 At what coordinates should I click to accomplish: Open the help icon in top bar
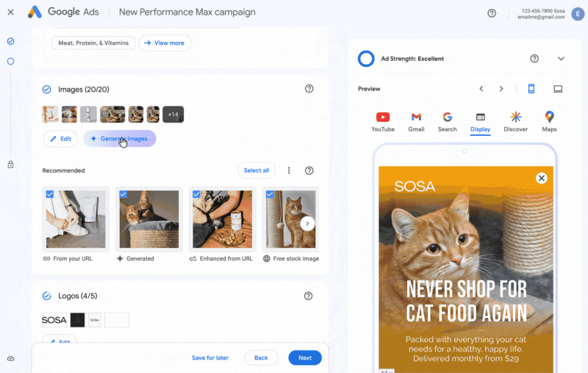coord(492,13)
